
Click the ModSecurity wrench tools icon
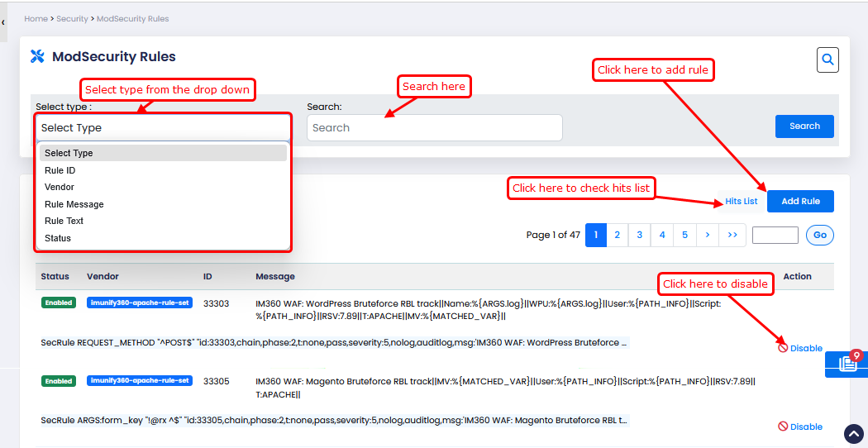point(37,57)
